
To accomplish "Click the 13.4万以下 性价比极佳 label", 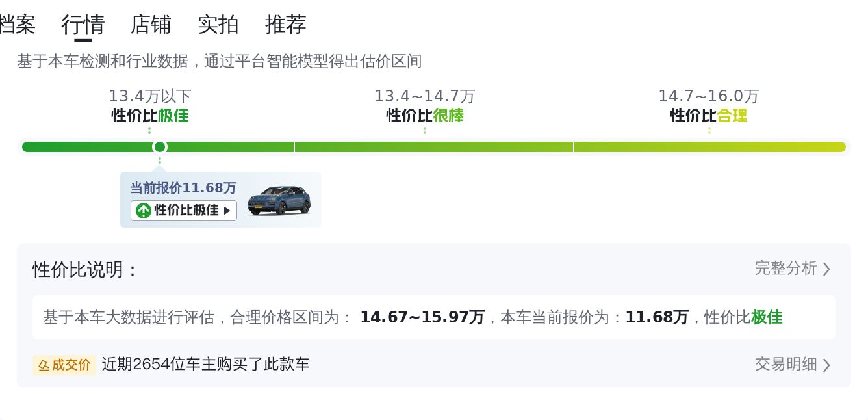I will (x=150, y=106).
